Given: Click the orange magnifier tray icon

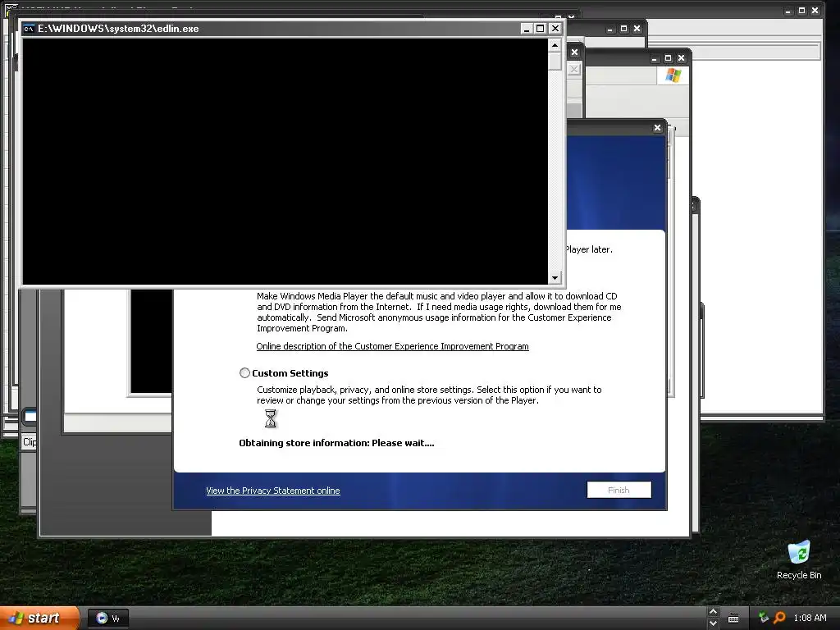Looking at the screenshot, I should click(779, 618).
